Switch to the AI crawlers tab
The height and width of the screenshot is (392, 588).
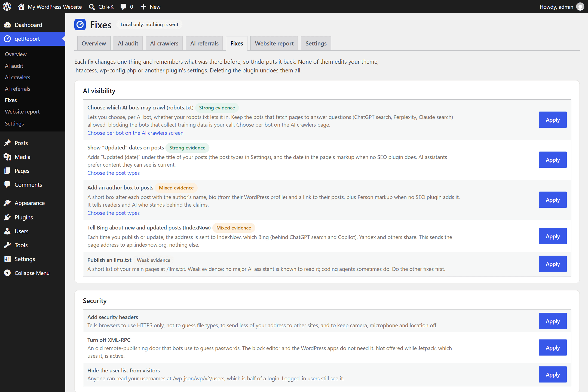point(164,43)
